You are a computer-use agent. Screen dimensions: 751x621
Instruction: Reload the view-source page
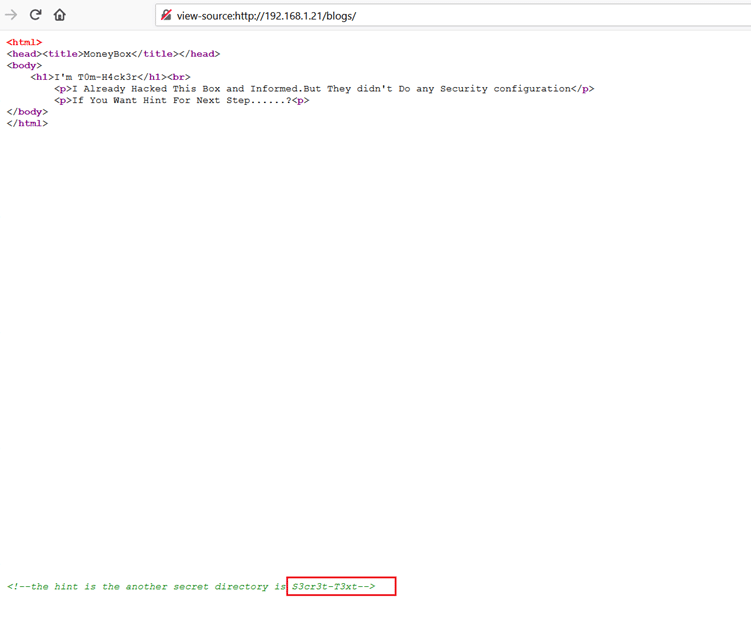tap(36, 15)
